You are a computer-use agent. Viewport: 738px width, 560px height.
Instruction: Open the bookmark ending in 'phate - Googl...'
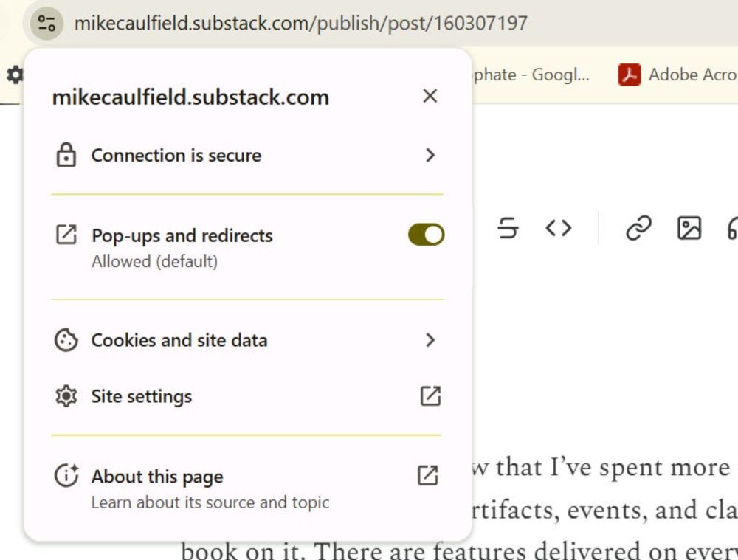click(x=531, y=75)
